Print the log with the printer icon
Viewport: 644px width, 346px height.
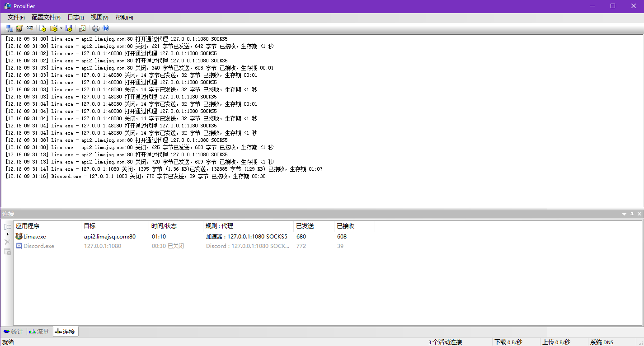click(x=96, y=28)
